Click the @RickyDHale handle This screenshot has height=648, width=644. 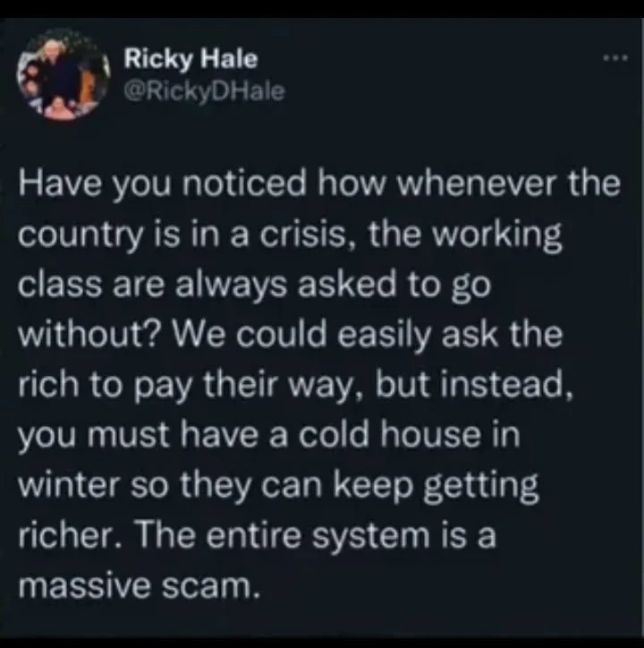coord(205,92)
